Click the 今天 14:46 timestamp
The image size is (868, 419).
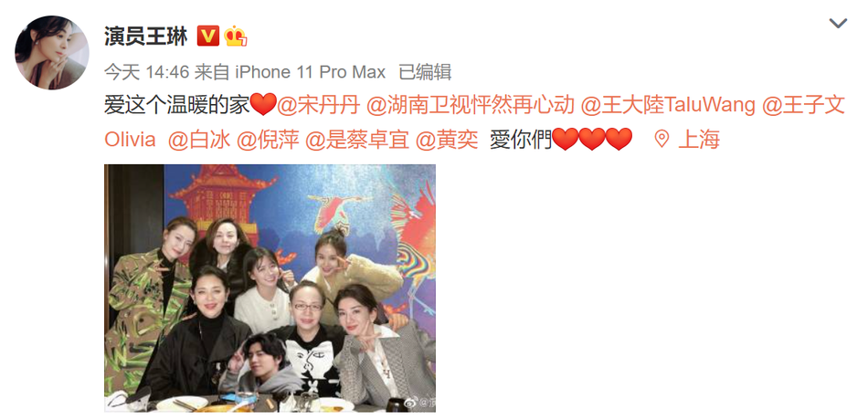coord(147,72)
